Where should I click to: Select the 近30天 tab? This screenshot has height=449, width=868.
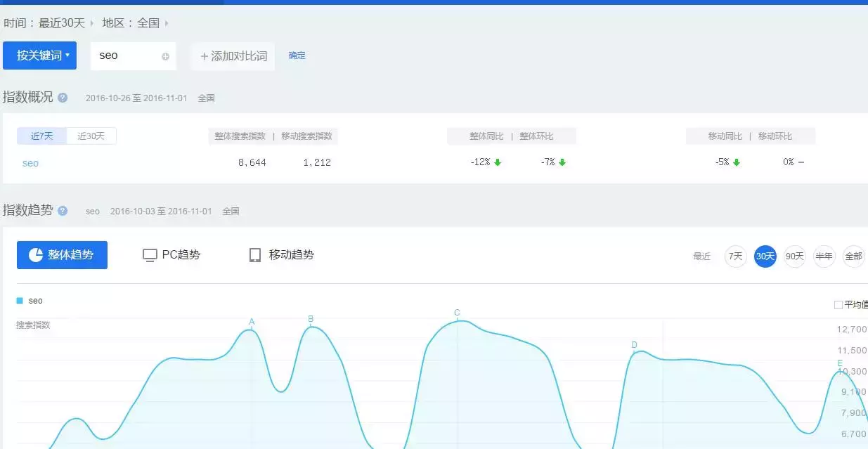[91, 136]
